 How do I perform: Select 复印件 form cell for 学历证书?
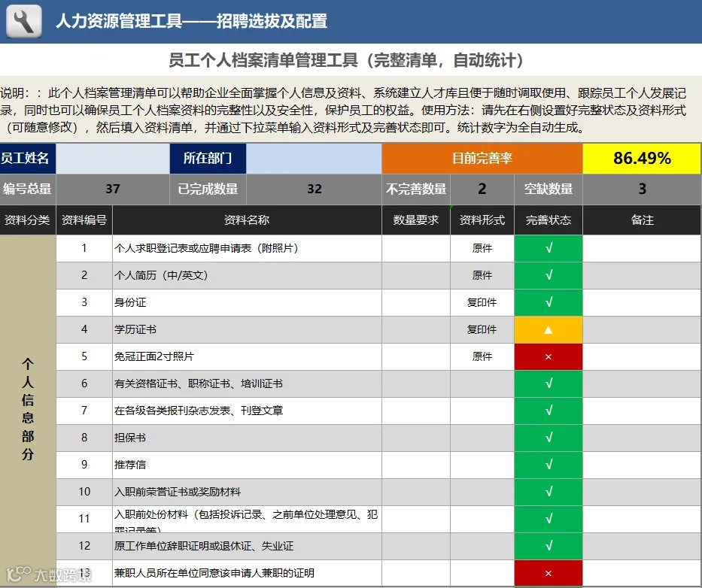[482, 330]
